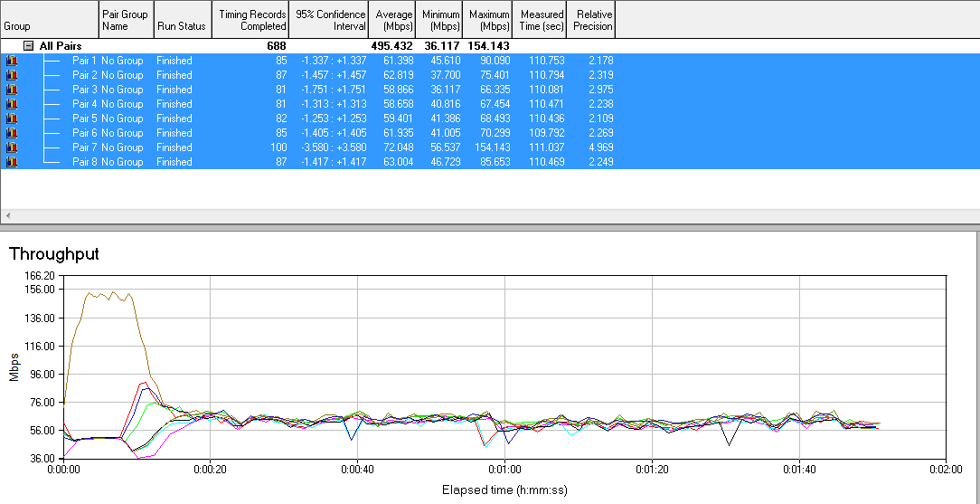
Task: Click the 96.00 y-axis label
Action: pos(44,374)
